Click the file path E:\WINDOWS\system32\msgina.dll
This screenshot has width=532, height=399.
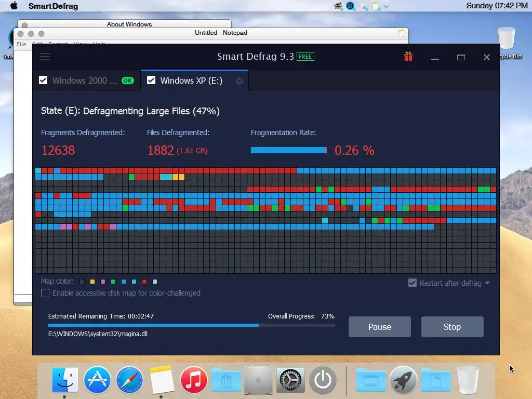tap(98, 334)
